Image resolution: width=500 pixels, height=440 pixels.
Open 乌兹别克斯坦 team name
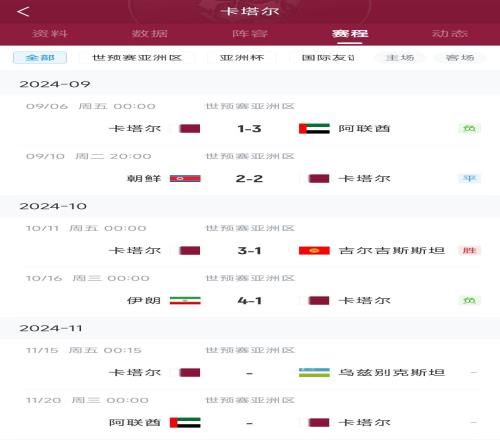[392, 372]
